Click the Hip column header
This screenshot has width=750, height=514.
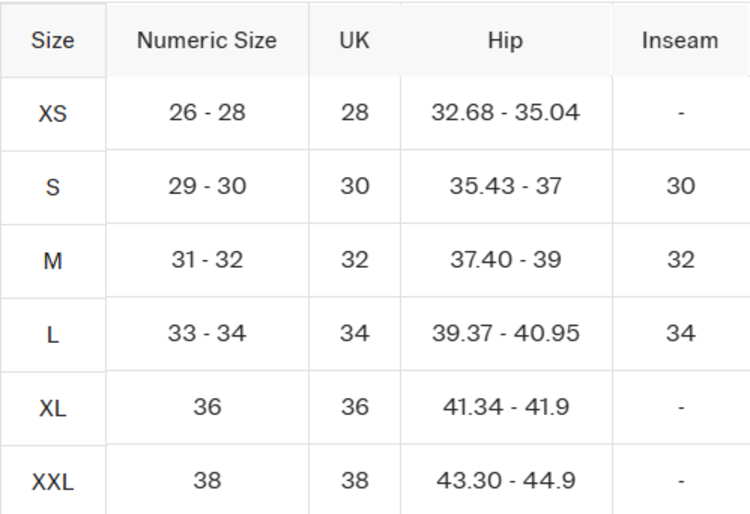coord(505,41)
